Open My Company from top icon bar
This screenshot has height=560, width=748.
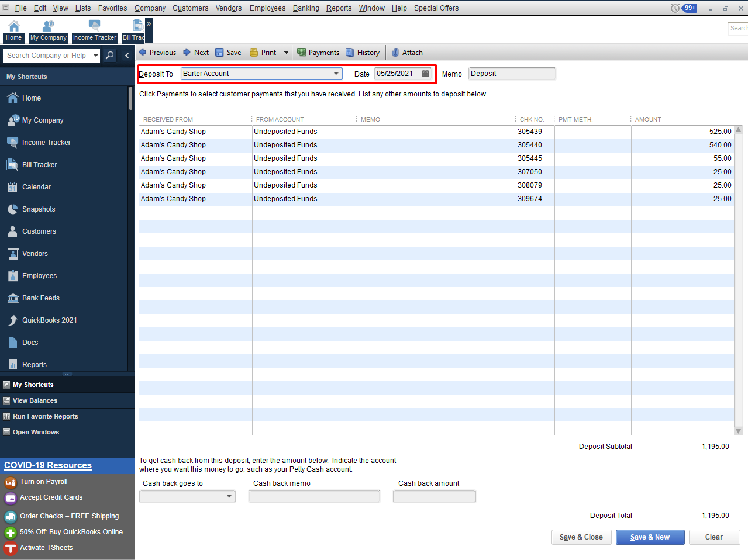tap(49, 30)
